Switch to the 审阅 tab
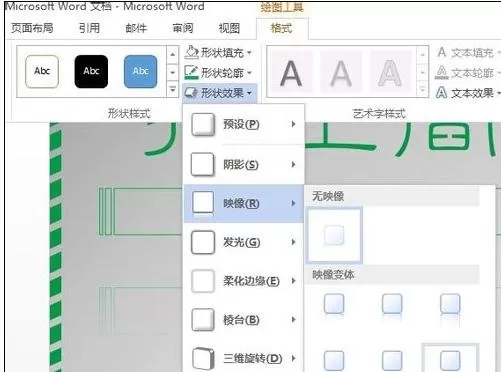501x372 pixels. pyautogui.click(x=183, y=28)
